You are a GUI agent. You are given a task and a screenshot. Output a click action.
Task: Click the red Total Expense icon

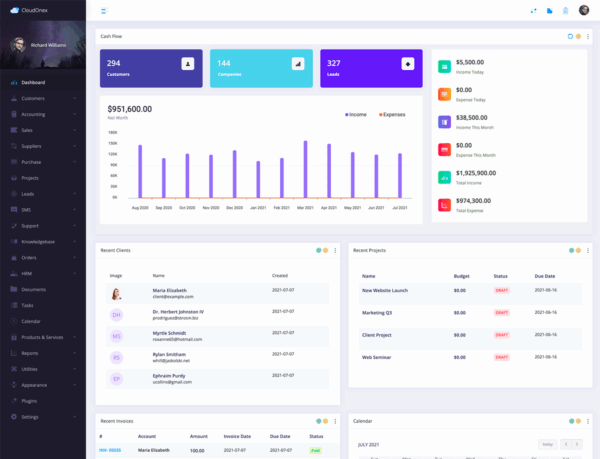(444, 205)
